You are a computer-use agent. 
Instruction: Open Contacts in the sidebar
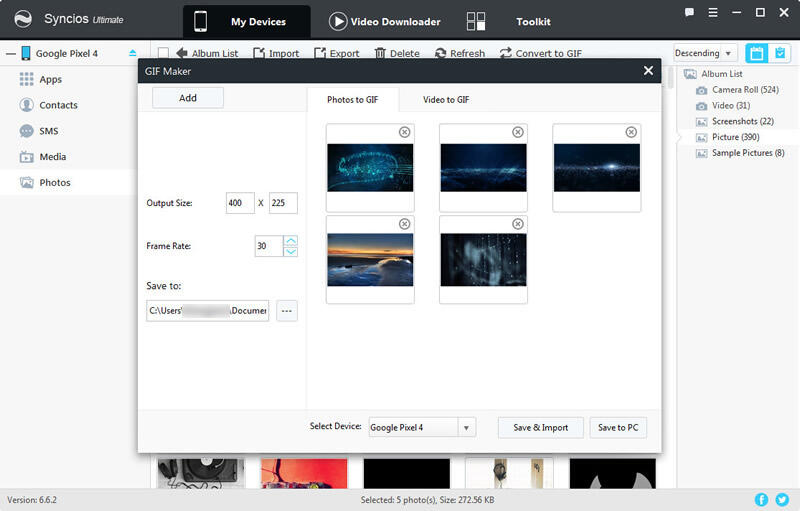(48, 105)
